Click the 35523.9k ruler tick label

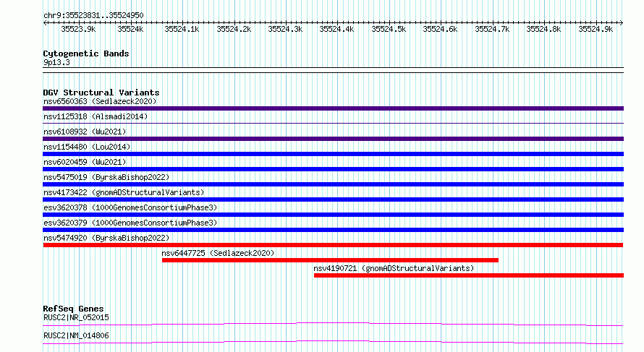78,29
